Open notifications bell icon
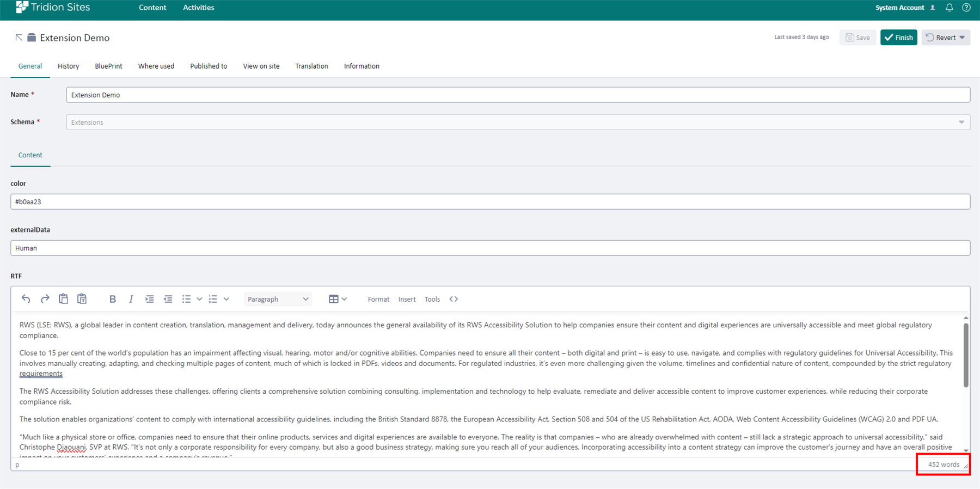The width and height of the screenshot is (980, 489). (x=950, y=8)
